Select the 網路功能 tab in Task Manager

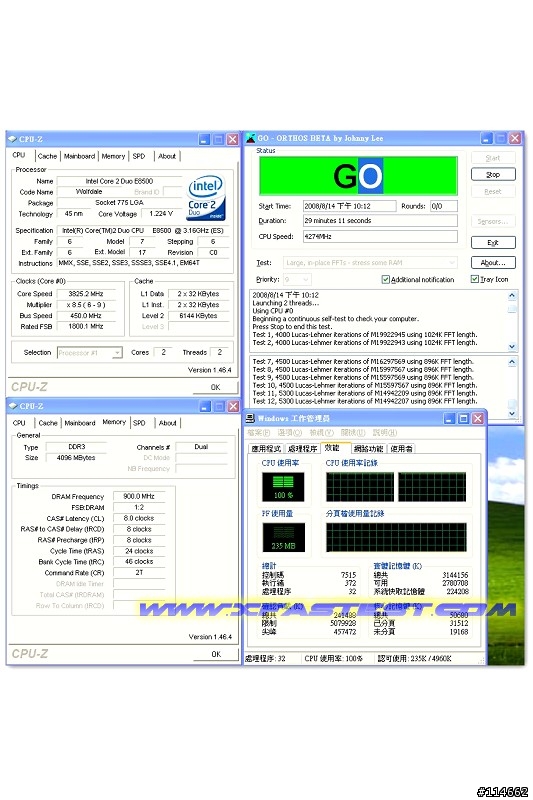coord(368,449)
